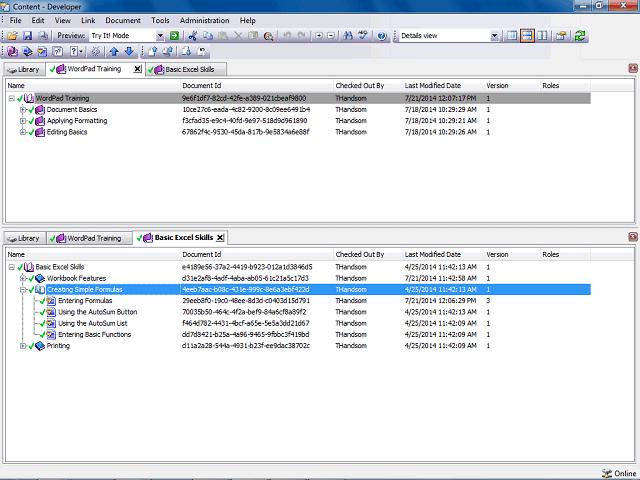Open the Preview mode dropdown

(x=160, y=36)
